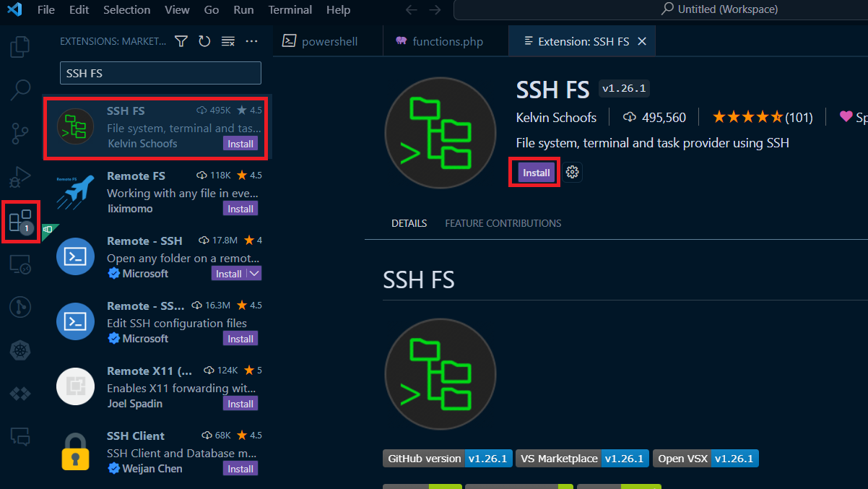Click inside the extension search box
868x489 pixels.
click(160, 73)
